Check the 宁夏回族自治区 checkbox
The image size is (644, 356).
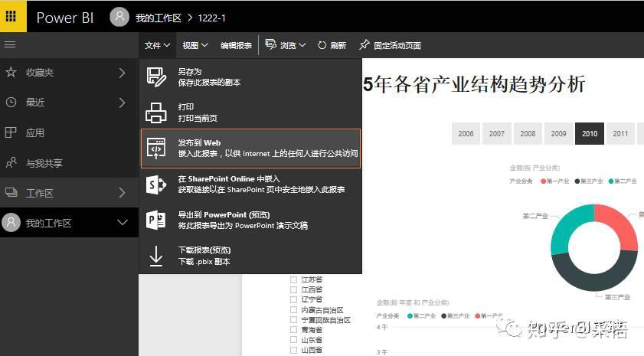(x=293, y=319)
